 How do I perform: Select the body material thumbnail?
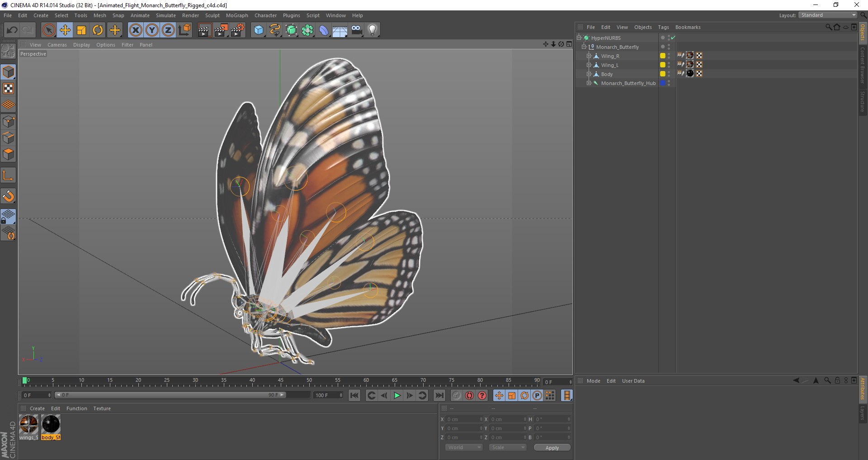(x=51, y=425)
